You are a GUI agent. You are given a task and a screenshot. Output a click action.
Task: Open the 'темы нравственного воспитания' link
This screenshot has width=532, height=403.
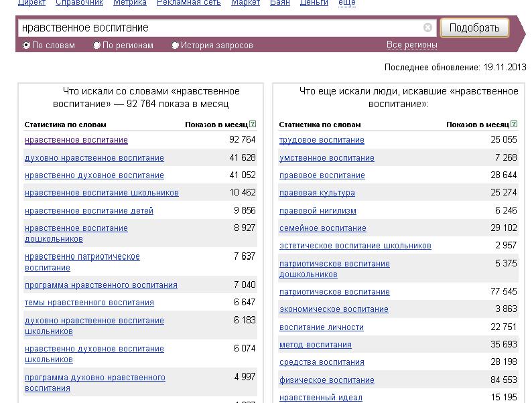[89, 303]
